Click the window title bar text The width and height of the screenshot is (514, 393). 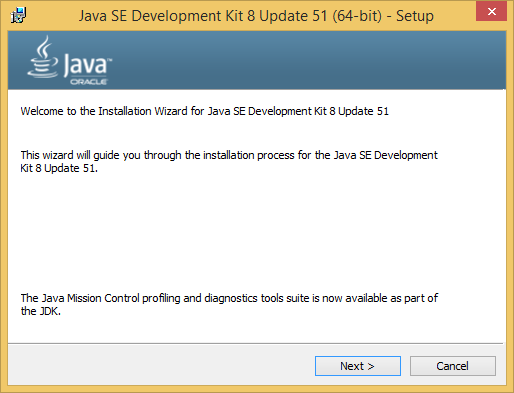pyautogui.click(x=256, y=16)
